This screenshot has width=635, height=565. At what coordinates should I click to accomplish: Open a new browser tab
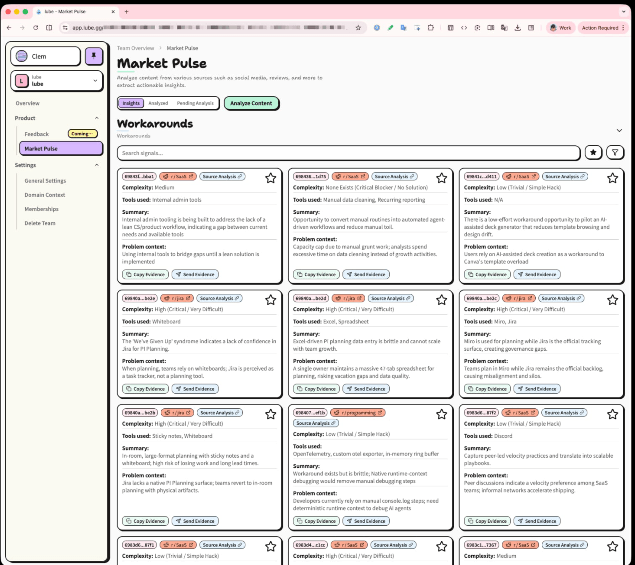(x=126, y=11)
